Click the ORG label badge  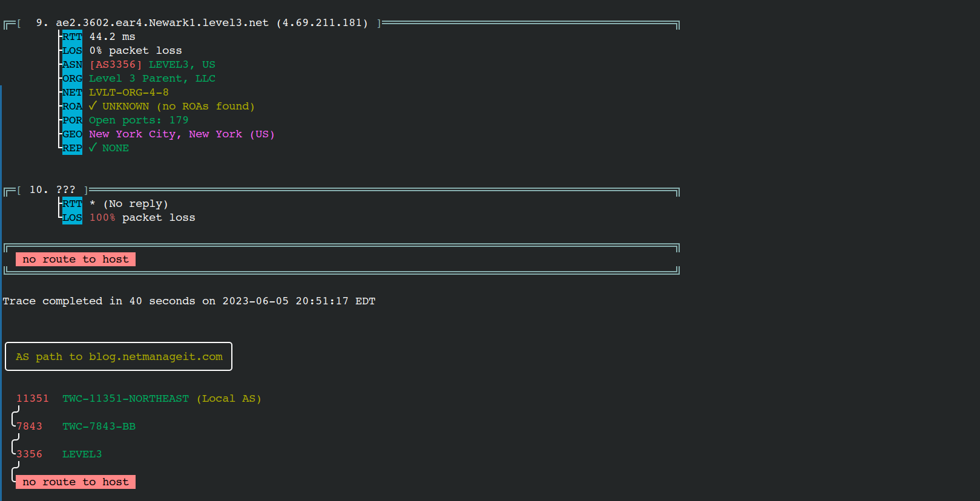pos(72,79)
